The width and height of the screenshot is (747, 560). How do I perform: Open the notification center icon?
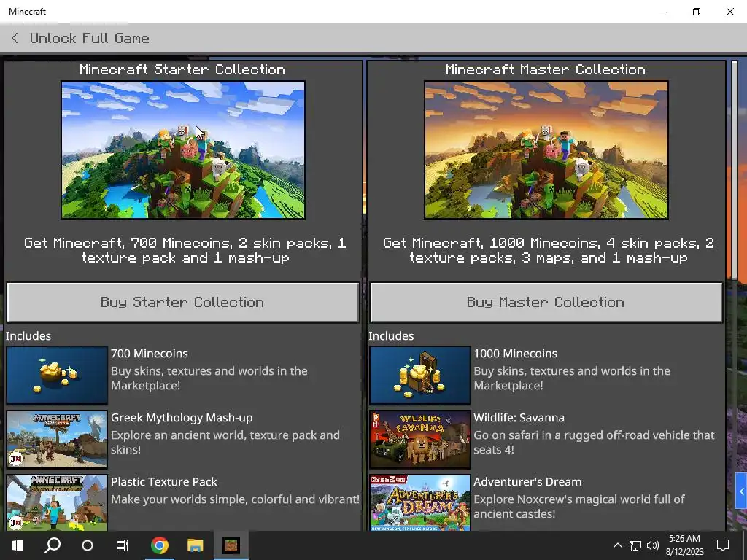[x=723, y=545]
